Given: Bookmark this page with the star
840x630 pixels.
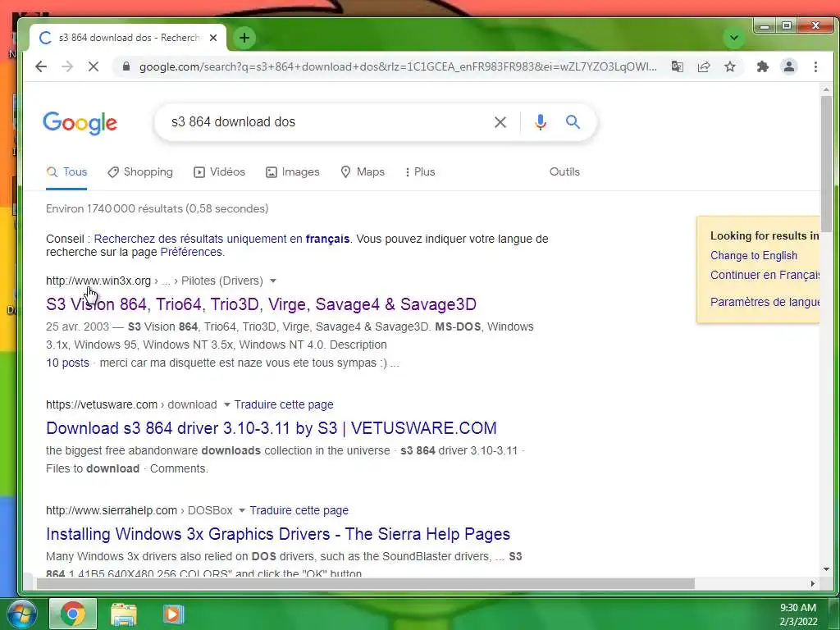Looking at the screenshot, I should click(729, 67).
